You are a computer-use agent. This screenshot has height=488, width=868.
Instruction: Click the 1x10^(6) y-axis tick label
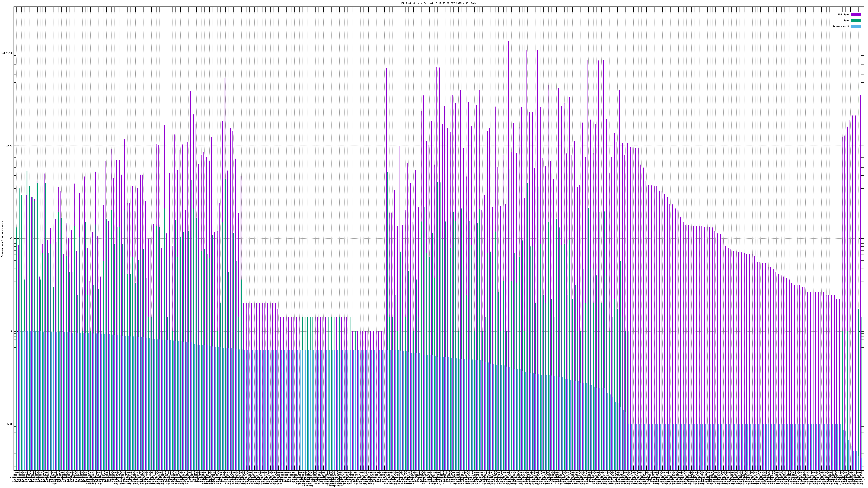(7, 53)
